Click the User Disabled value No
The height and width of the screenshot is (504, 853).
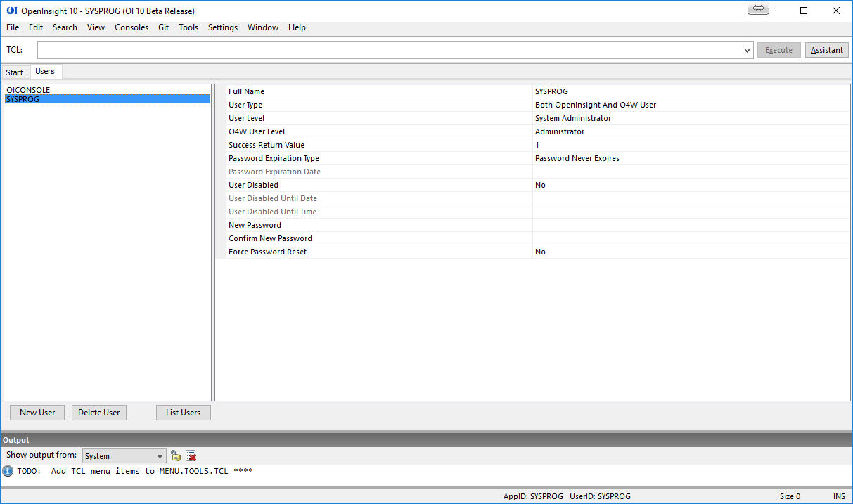691,185
